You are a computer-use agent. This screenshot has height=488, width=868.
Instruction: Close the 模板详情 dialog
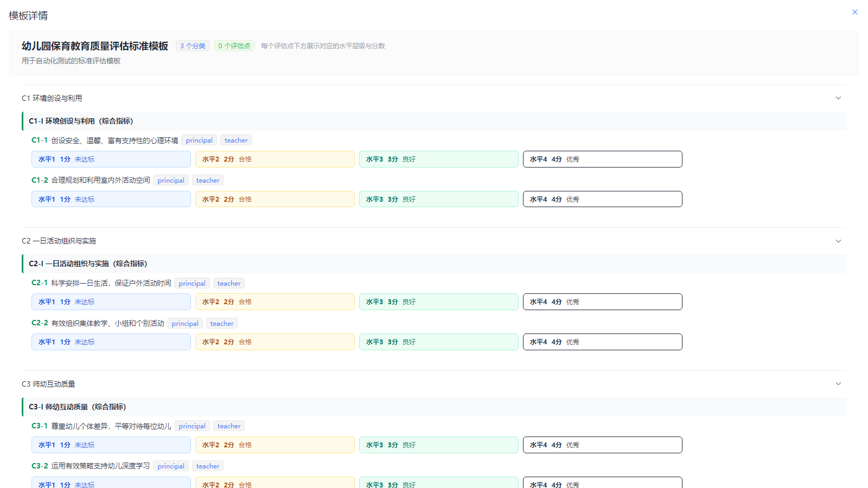tap(855, 12)
